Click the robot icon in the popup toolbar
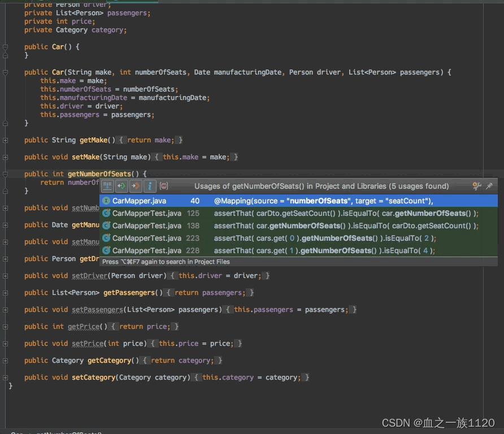The height and width of the screenshot is (434, 504). (x=163, y=186)
